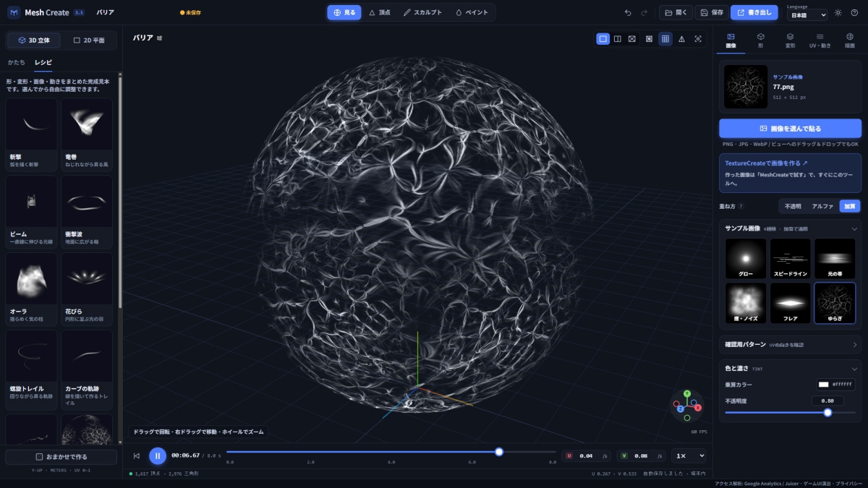The image size is (868, 488).
Task: Select the 3D 立体 mode
Action: (33, 40)
